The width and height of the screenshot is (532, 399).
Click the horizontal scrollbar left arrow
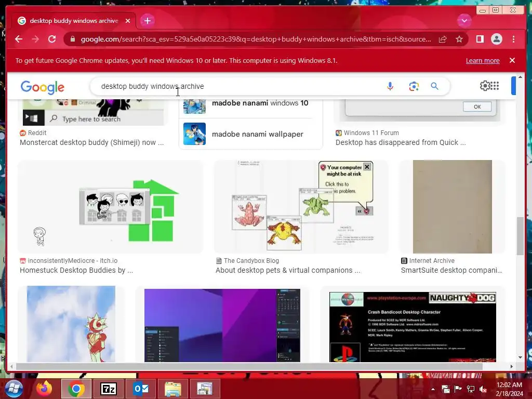click(11, 366)
